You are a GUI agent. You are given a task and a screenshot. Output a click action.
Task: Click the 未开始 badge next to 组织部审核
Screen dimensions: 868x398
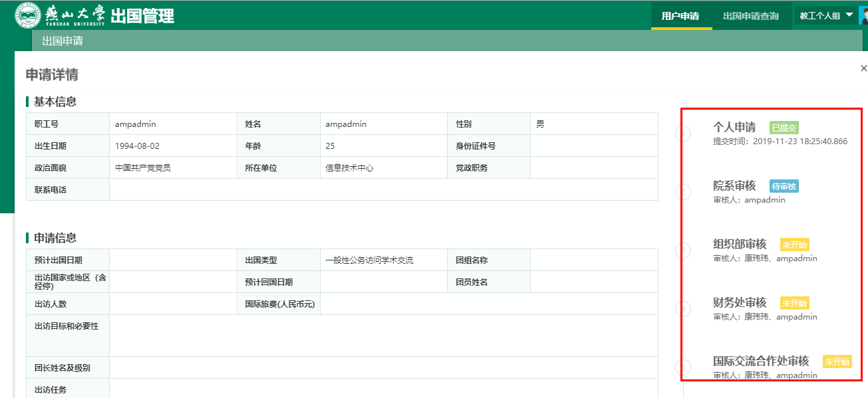click(794, 245)
